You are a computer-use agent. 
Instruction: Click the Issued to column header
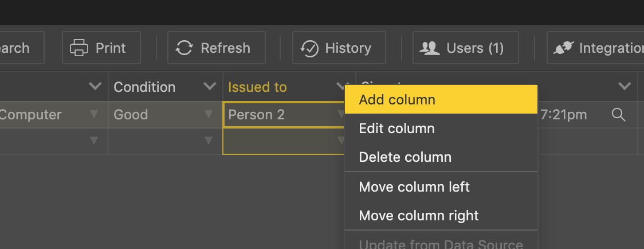click(257, 87)
